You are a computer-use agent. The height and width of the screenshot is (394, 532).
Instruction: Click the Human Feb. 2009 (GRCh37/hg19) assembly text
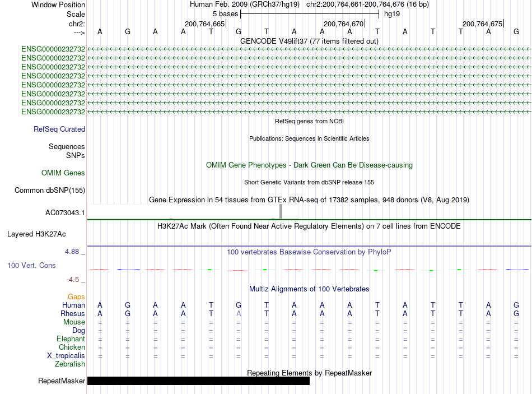click(245, 4)
